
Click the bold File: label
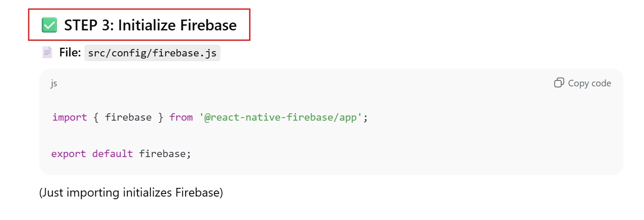point(70,53)
